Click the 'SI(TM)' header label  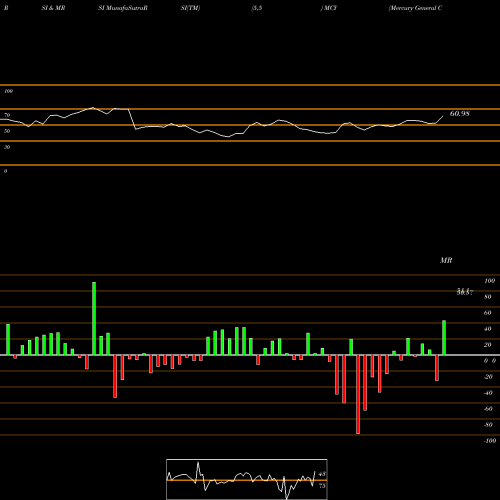pos(190,8)
